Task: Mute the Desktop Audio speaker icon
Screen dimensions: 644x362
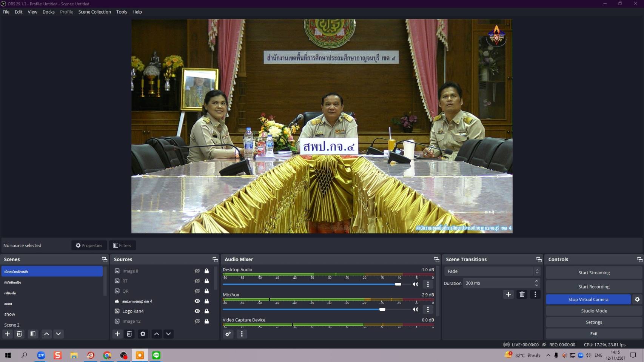Action: point(416,284)
